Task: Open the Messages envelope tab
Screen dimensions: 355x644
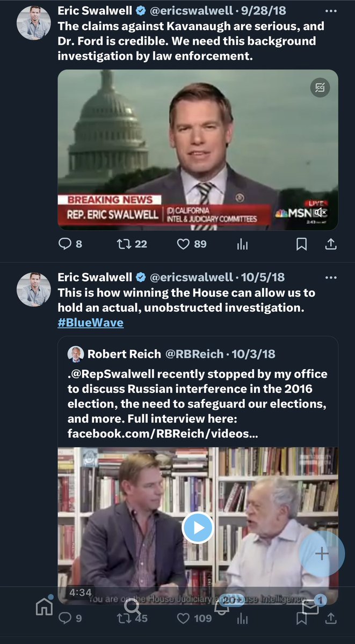Action: (310, 607)
